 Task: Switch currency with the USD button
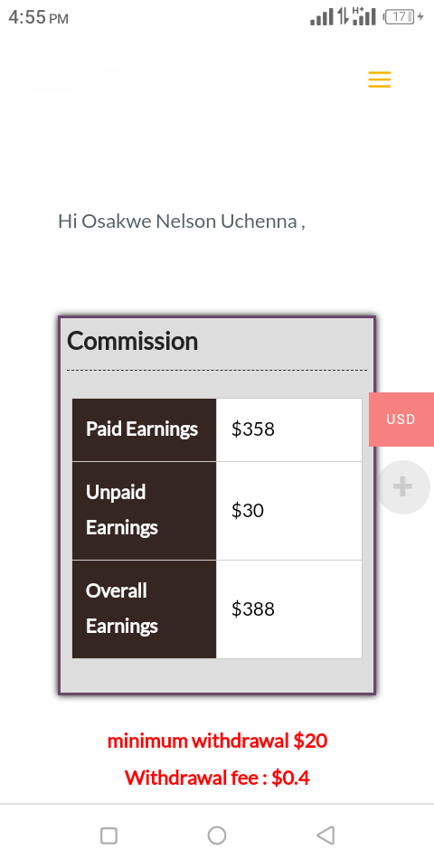click(x=401, y=419)
